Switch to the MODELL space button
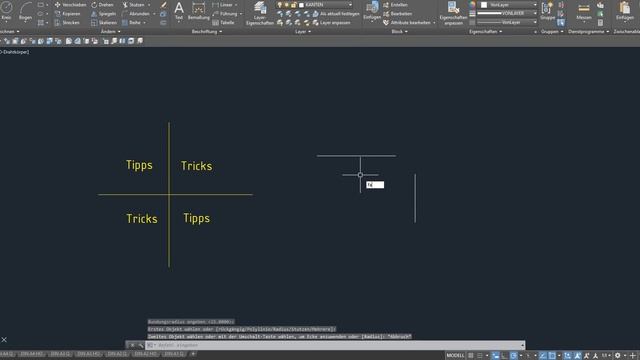Viewport: 640px width, 360px height. pos(455,356)
